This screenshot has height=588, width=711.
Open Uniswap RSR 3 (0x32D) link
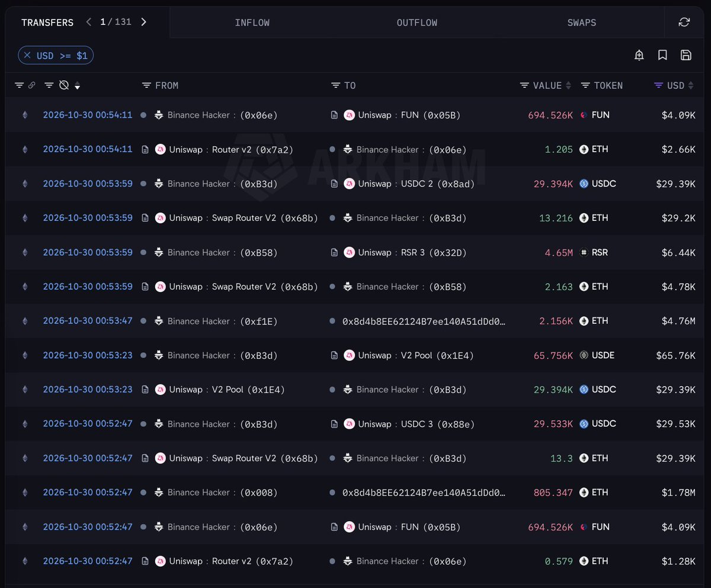(x=412, y=252)
